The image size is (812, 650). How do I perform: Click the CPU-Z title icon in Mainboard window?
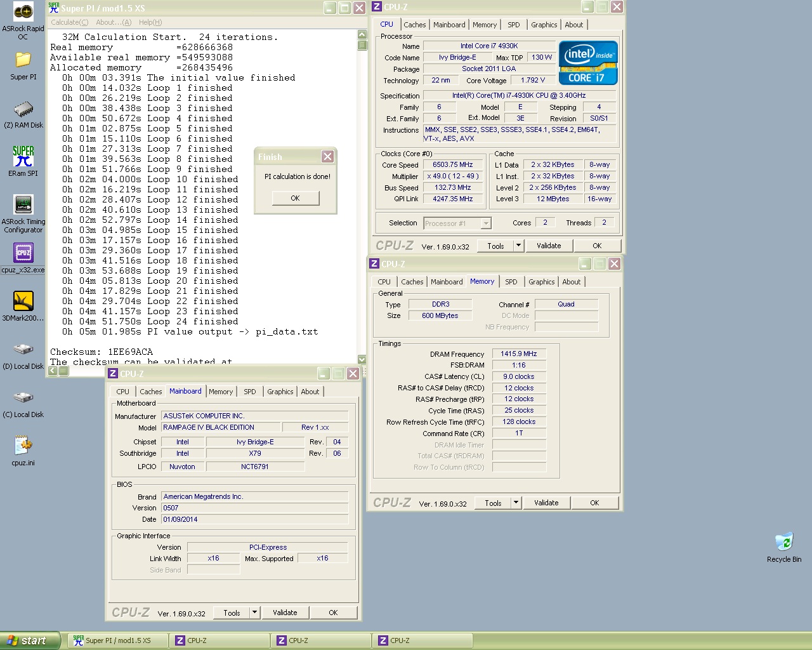click(113, 374)
